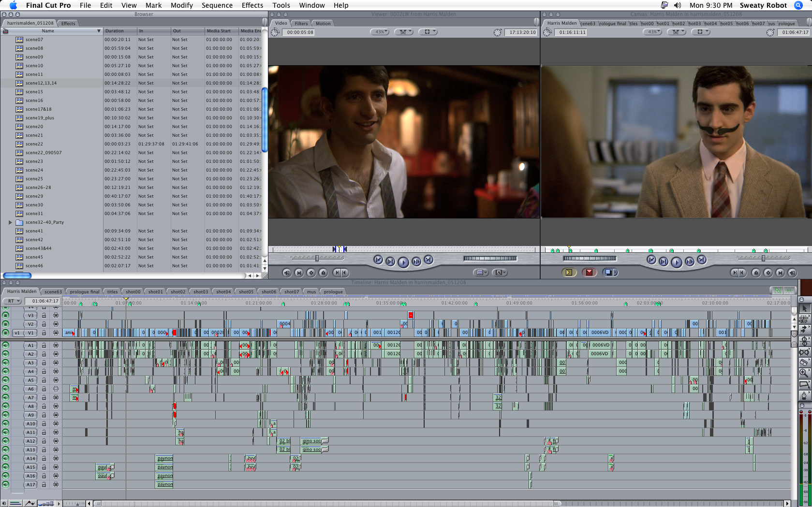Open the Sequence menu
This screenshot has height=507, width=812.
(217, 5)
